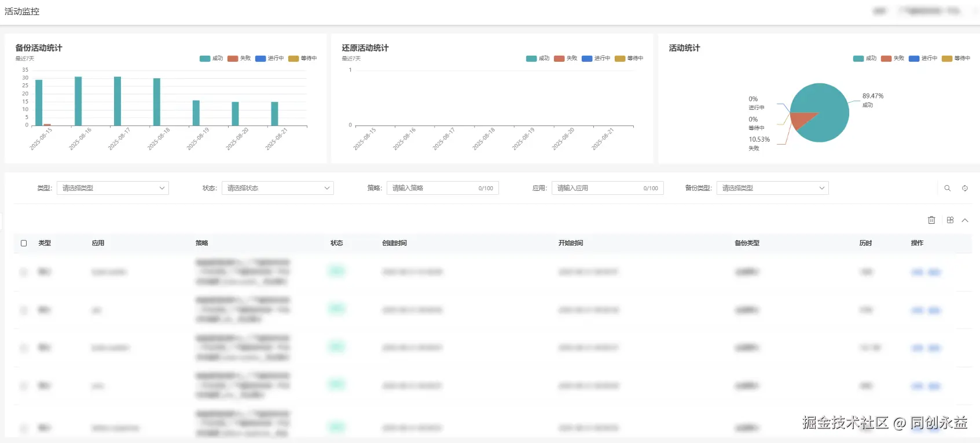Viewport: 980px width, 443px height.
Task: Toggle 等待中 legend in 活动统计 pie chart
Action: coord(956,58)
